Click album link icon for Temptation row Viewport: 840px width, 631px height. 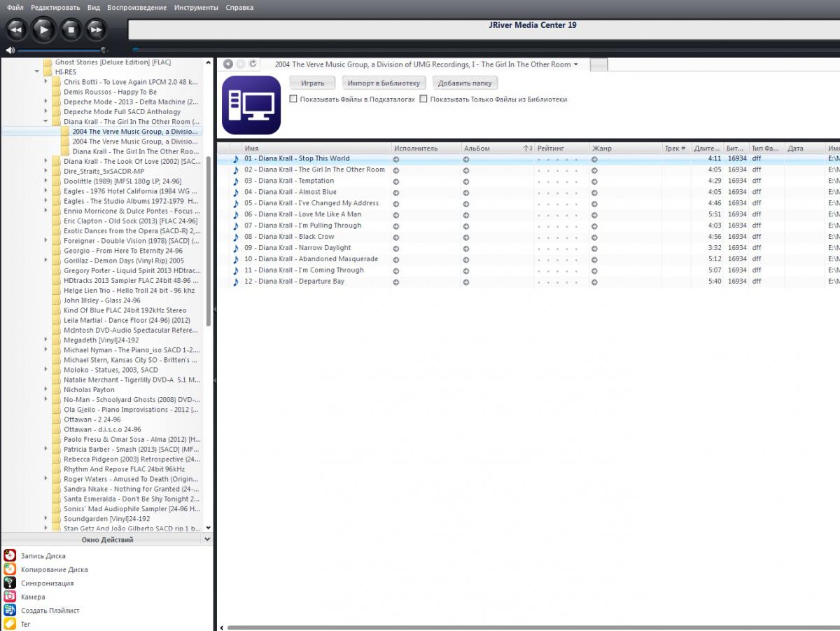(x=466, y=181)
